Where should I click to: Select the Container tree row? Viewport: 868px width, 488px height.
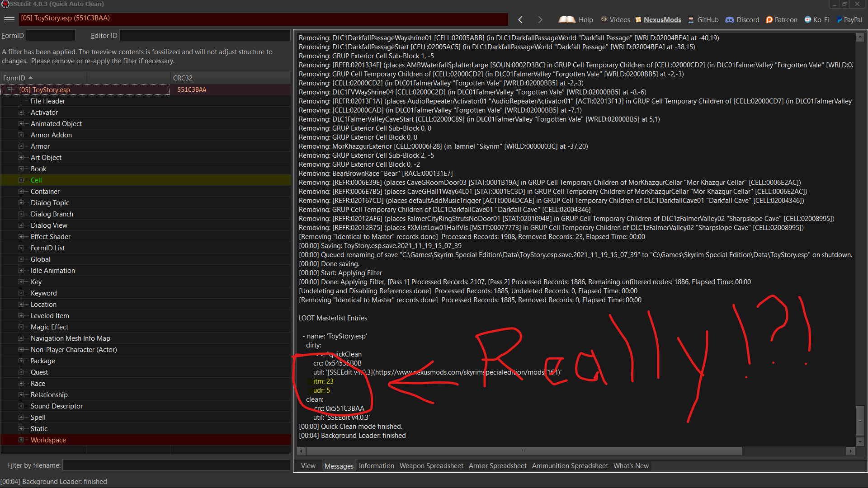(146, 191)
